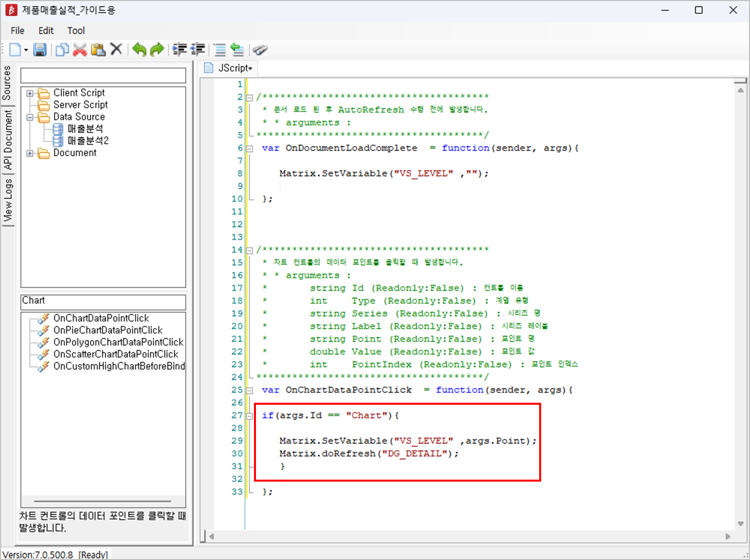Open the dropdown arrow beside New icon
This screenshot has height=560, width=750.
pos(26,50)
